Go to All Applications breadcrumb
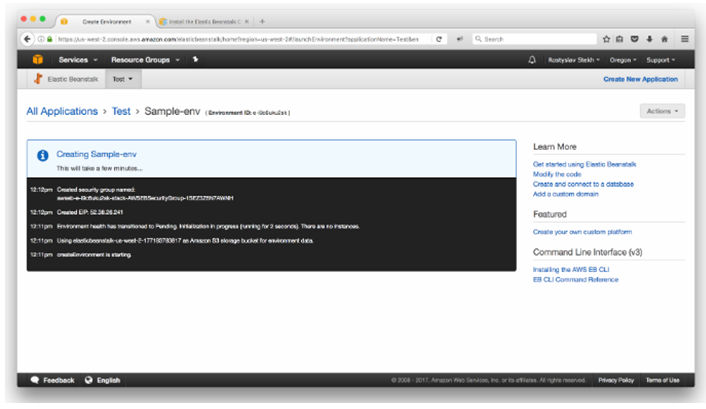The width and height of the screenshot is (706, 409). tap(62, 111)
